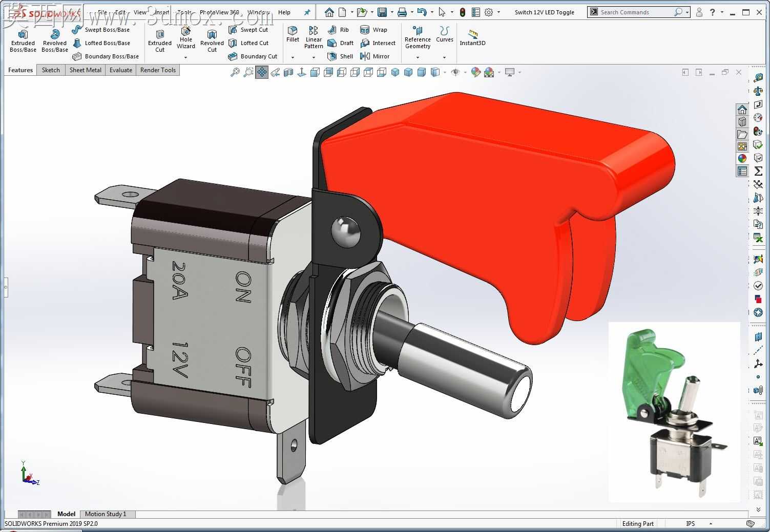Open the Appearances tab in task pane
Image resolution: width=770 pixels, height=532 pixels.
742,159
